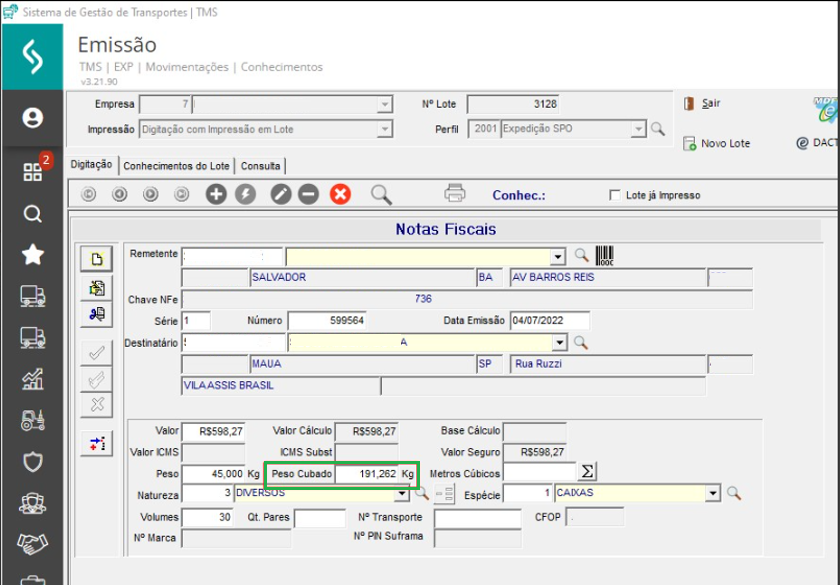The width and height of the screenshot is (840, 585).
Task: Click the Valor field R$598,27
Action: (x=213, y=431)
